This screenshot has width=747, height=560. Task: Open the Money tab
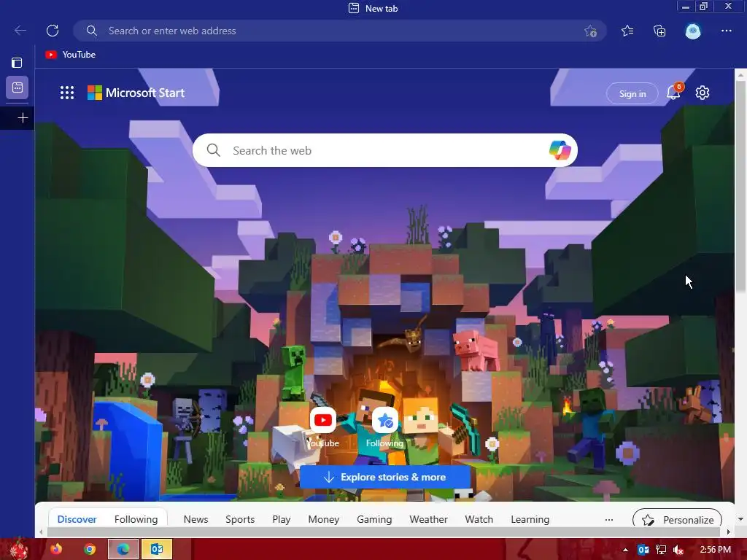(323, 519)
